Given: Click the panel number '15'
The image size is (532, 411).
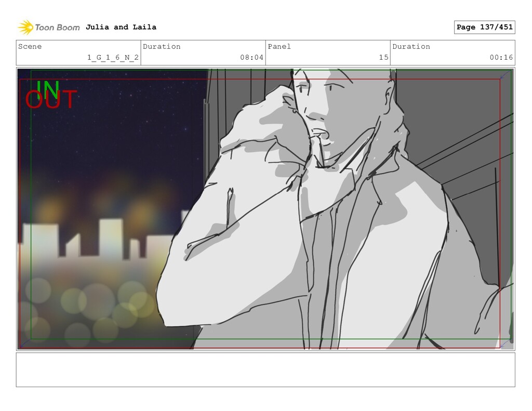Looking at the screenshot, I should (x=383, y=57).
